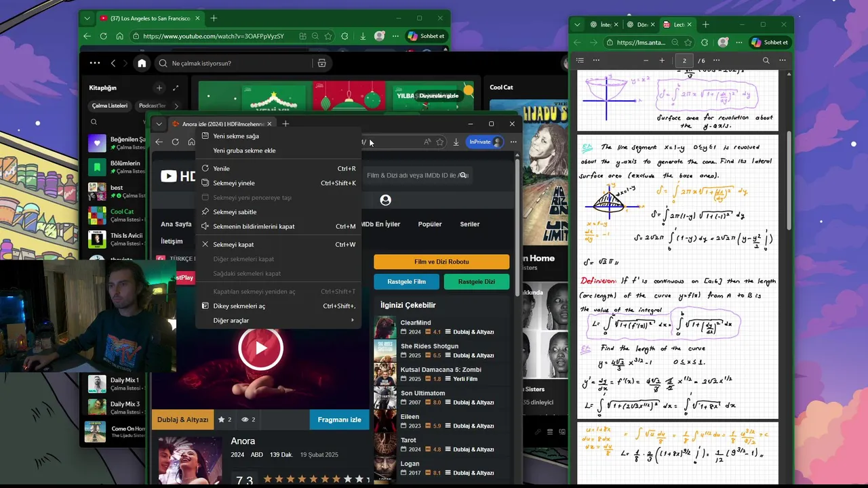This screenshot has height=488, width=868.
Task: Go back in Spotify with the left chevron
Action: click(113, 63)
